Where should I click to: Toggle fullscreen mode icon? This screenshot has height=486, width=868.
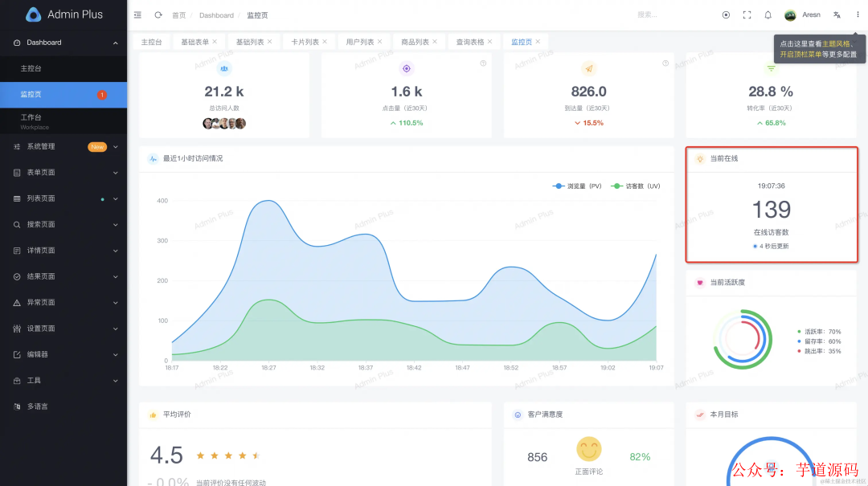tap(747, 15)
